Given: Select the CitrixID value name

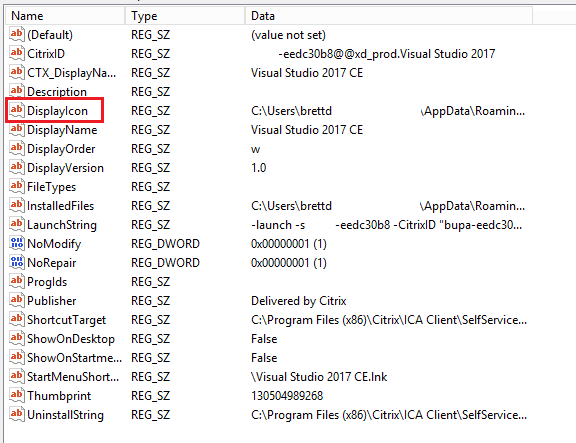Looking at the screenshot, I should [x=46, y=54].
